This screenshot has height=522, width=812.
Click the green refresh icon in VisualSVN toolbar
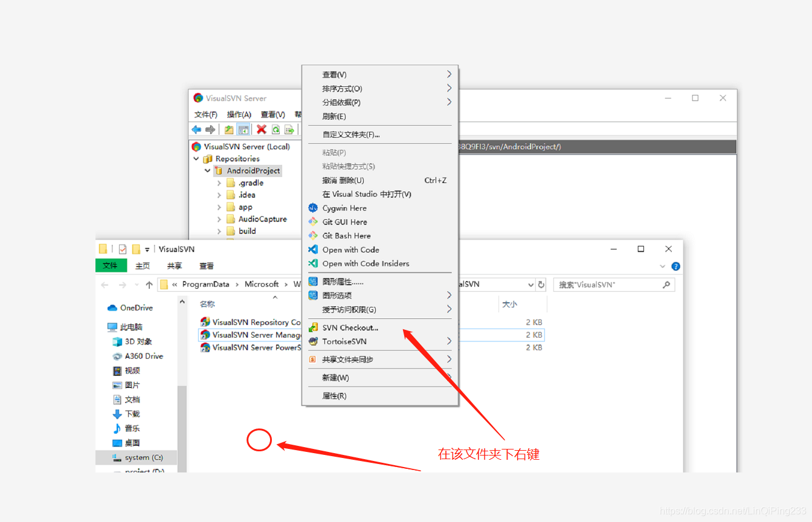(275, 129)
